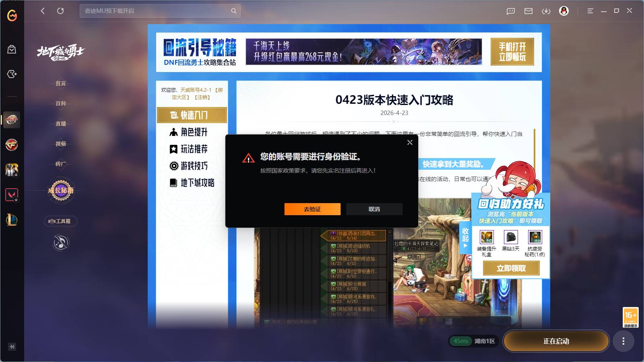Image resolution: width=644 pixels, height=362 pixels.
Task: Open the 千海天上线 banner
Action: click(x=364, y=51)
